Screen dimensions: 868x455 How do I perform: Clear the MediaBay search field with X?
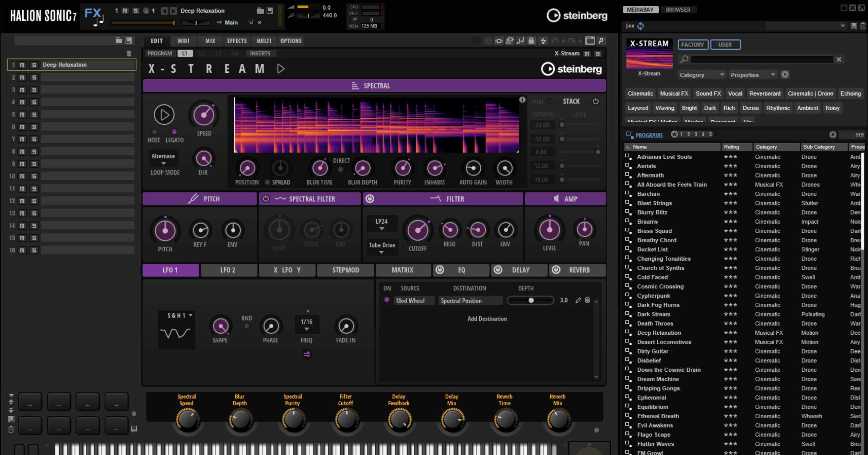coord(839,59)
